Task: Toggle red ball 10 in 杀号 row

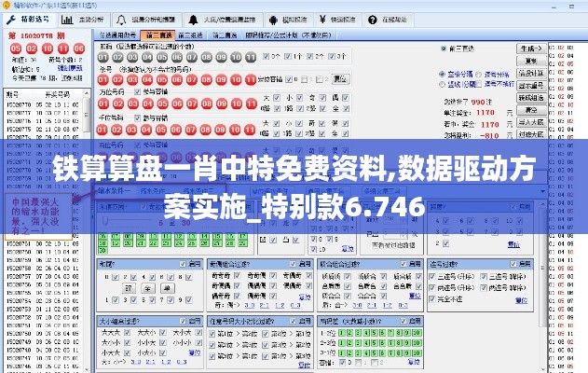Action: [x=236, y=80]
